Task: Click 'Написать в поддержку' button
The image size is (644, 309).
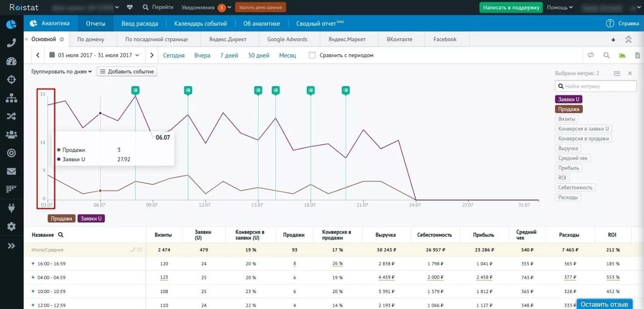Action: pyautogui.click(x=511, y=7)
